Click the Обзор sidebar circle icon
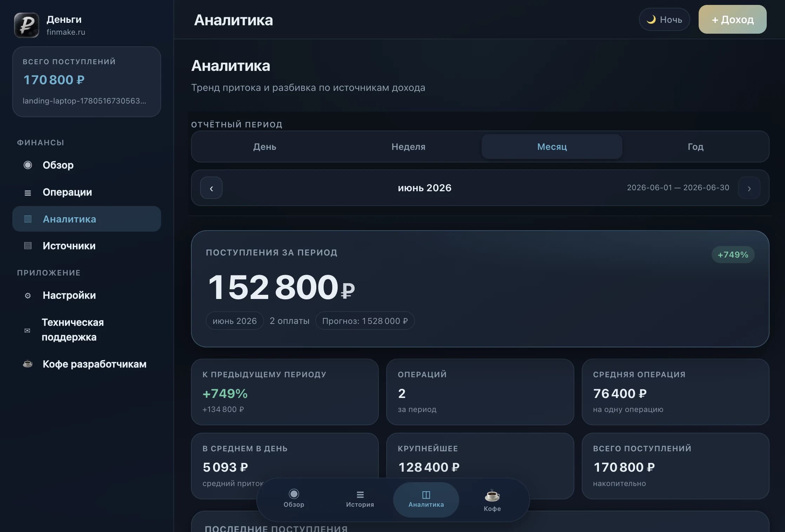The image size is (785, 532). pyautogui.click(x=28, y=165)
